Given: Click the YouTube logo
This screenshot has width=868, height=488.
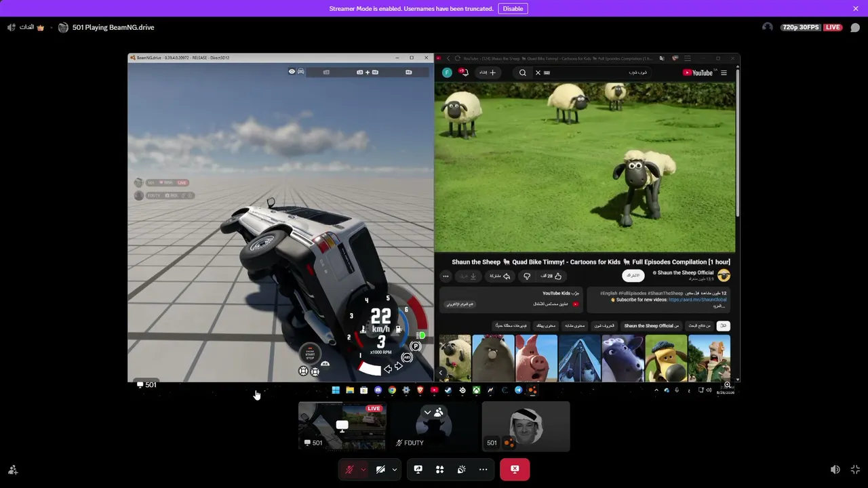Looking at the screenshot, I should click(x=698, y=73).
